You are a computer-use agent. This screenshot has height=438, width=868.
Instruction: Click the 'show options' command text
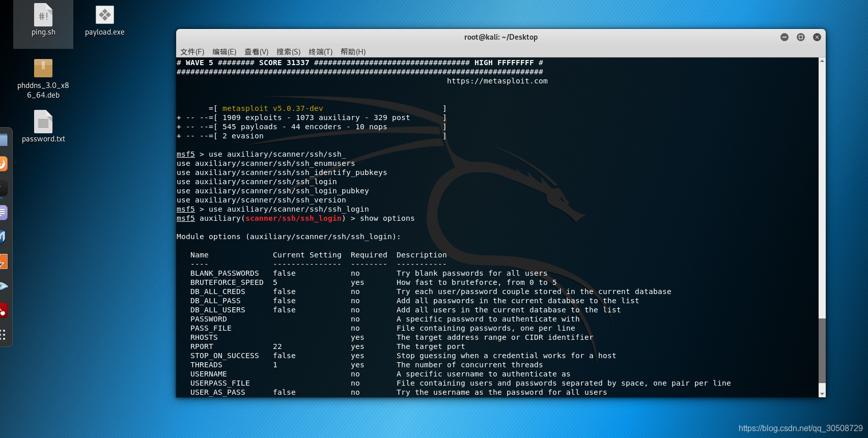(x=387, y=218)
